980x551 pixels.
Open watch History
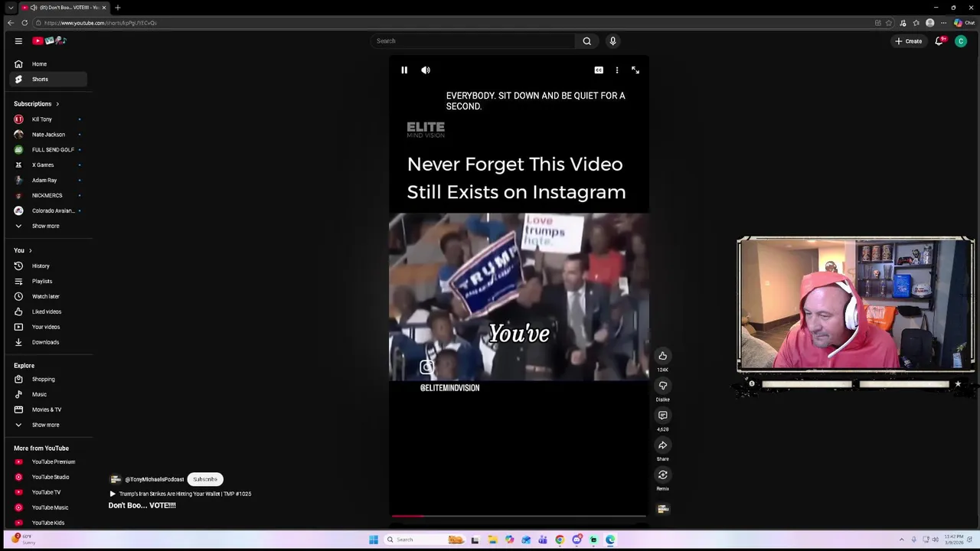49,266
